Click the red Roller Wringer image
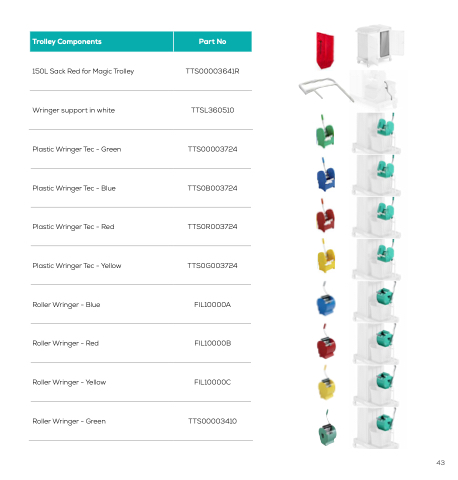 coord(326,341)
